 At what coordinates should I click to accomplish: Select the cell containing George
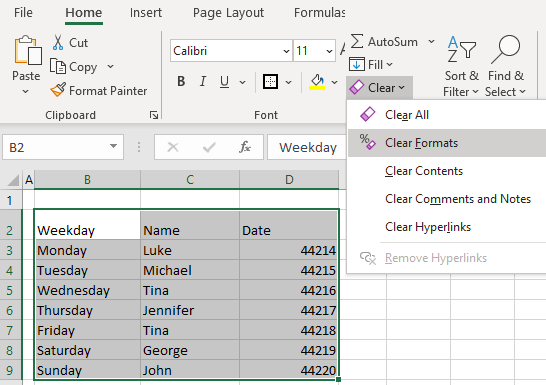[x=190, y=350]
